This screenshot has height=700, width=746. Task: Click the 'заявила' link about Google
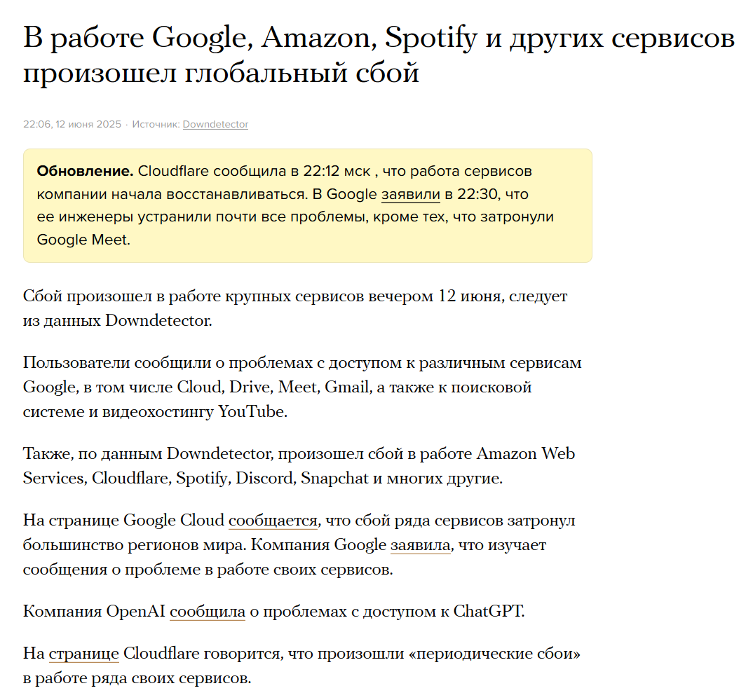(421, 544)
